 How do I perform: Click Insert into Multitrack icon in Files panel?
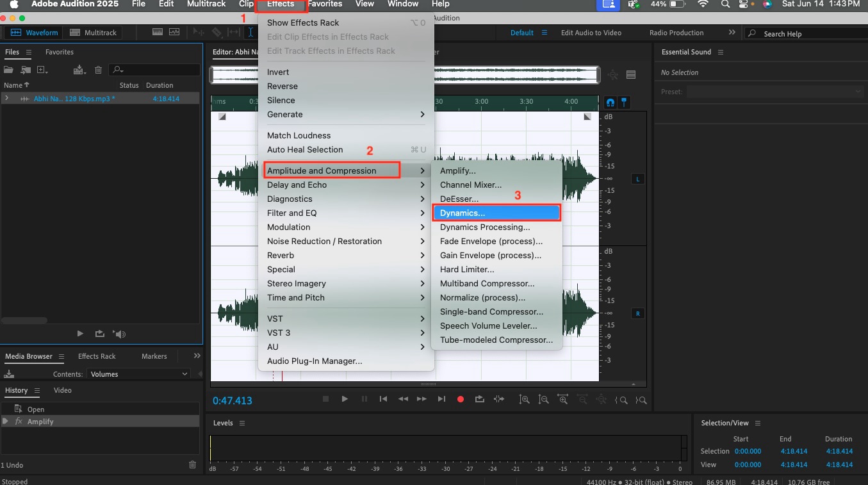click(x=79, y=70)
